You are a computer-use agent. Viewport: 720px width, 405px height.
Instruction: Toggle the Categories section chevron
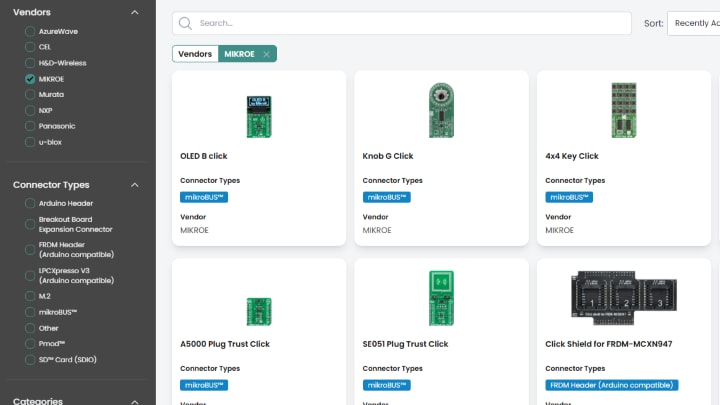point(135,401)
